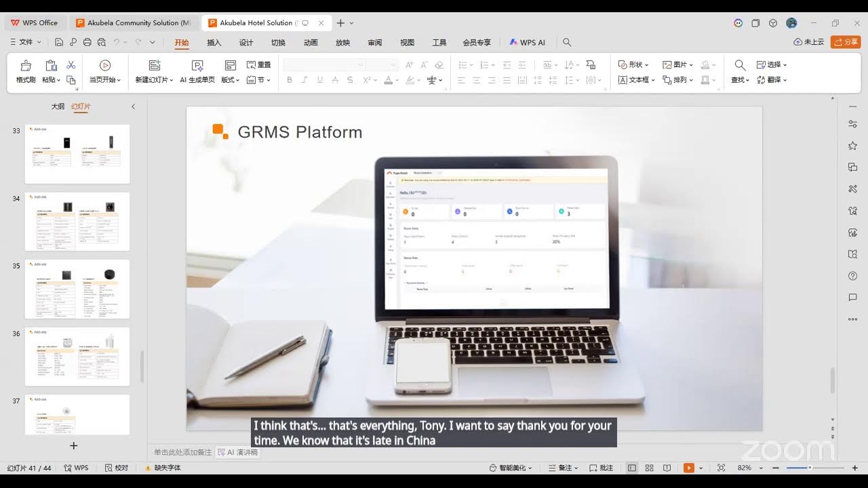Click the Save icon in quick access
868x488 pixels.
[59, 42]
